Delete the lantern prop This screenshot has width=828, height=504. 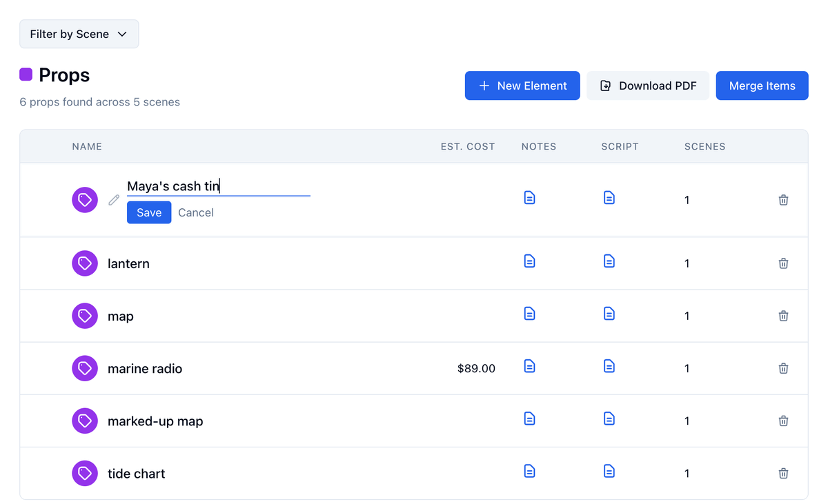pyautogui.click(x=783, y=263)
